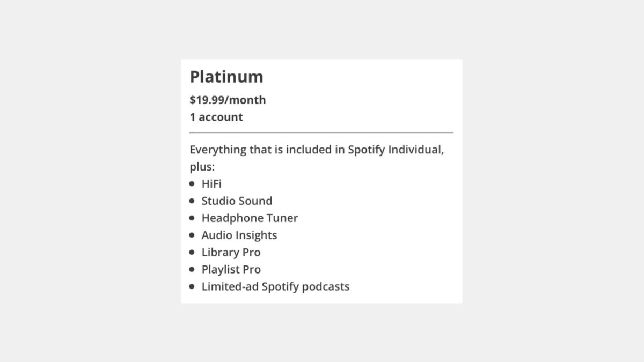Click the HiFi feature item
Image resolution: width=644 pixels, height=362 pixels.
click(211, 183)
